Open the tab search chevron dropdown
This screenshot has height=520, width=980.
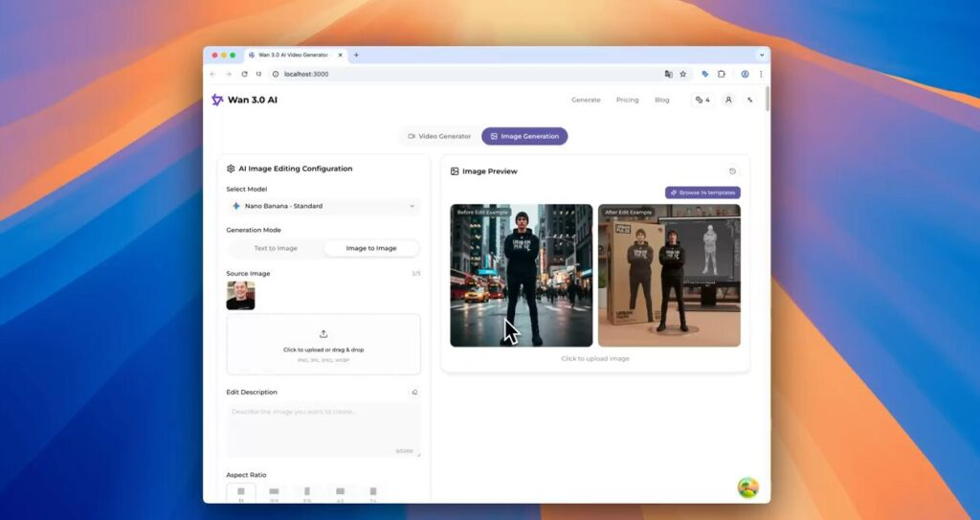point(761,56)
